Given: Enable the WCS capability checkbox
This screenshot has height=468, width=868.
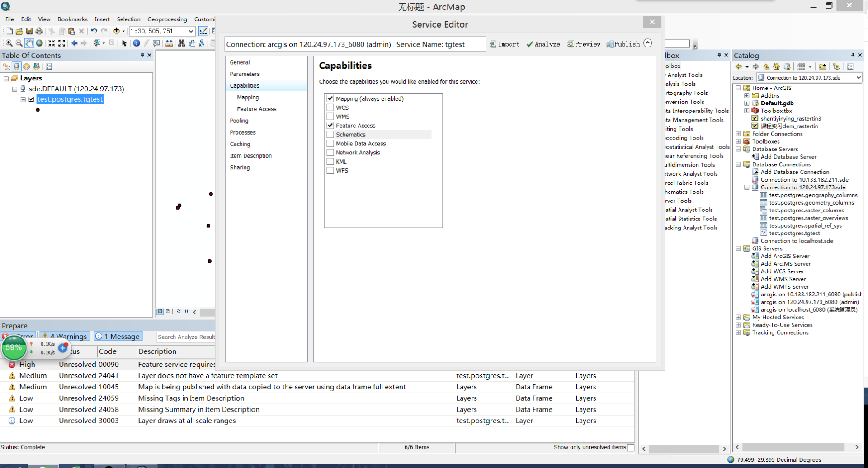Looking at the screenshot, I should pyautogui.click(x=330, y=108).
